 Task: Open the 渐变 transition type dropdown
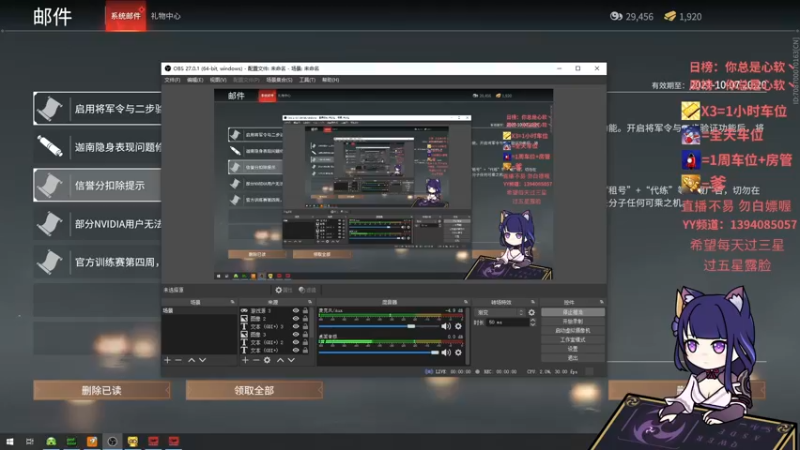(x=499, y=312)
